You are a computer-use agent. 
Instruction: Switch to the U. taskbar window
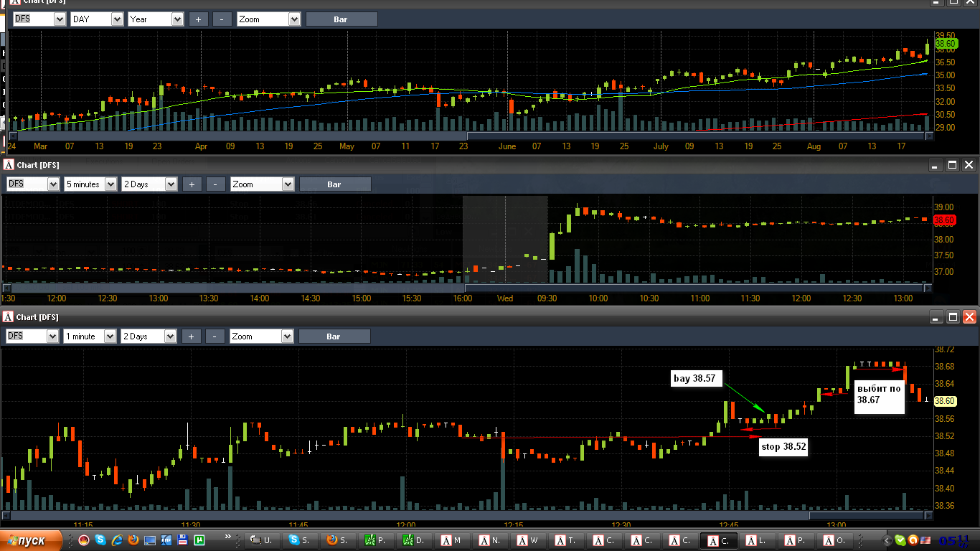pos(262,540)
